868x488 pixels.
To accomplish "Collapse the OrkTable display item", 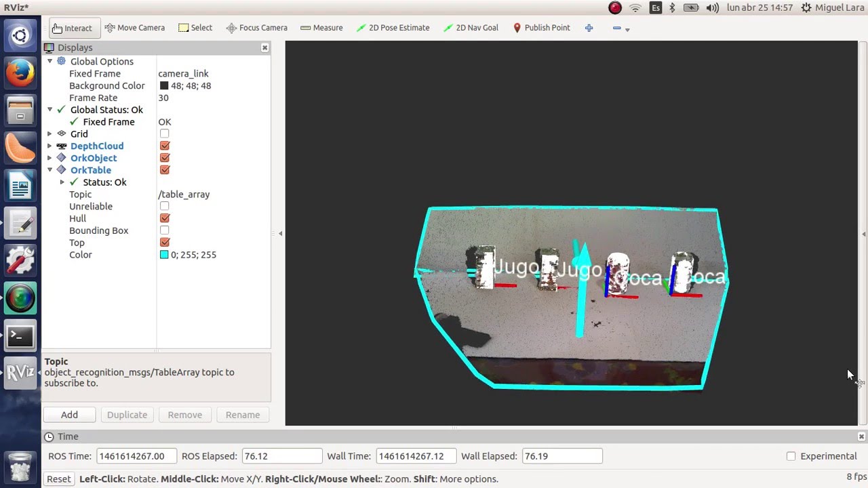I will tap(50, 170).
